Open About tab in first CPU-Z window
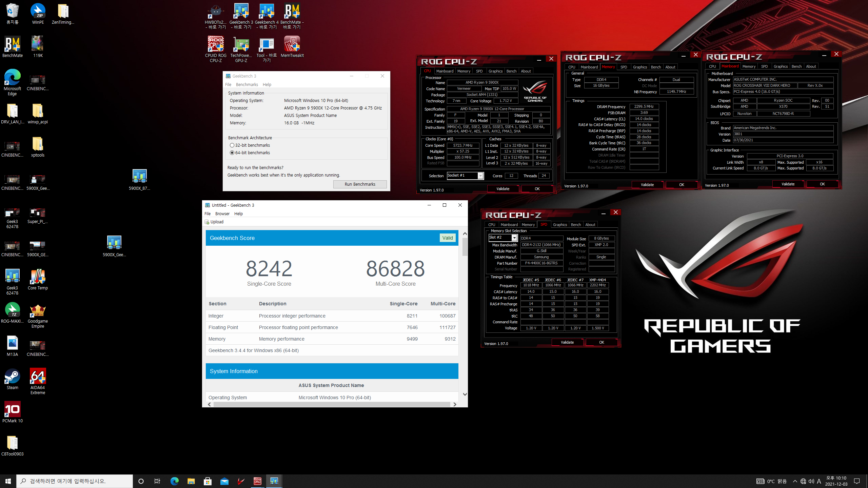This screenshot has height=488, width=868. pos(526,71)
